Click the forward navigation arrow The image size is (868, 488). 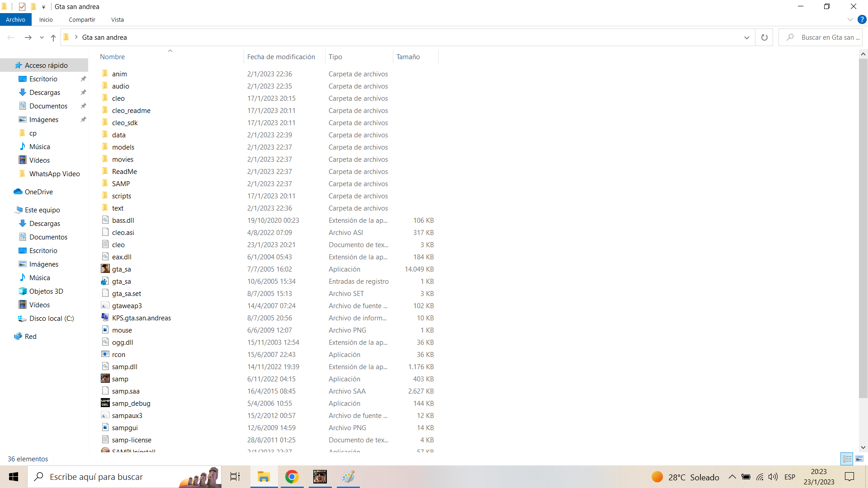click(x=28, y=38)
